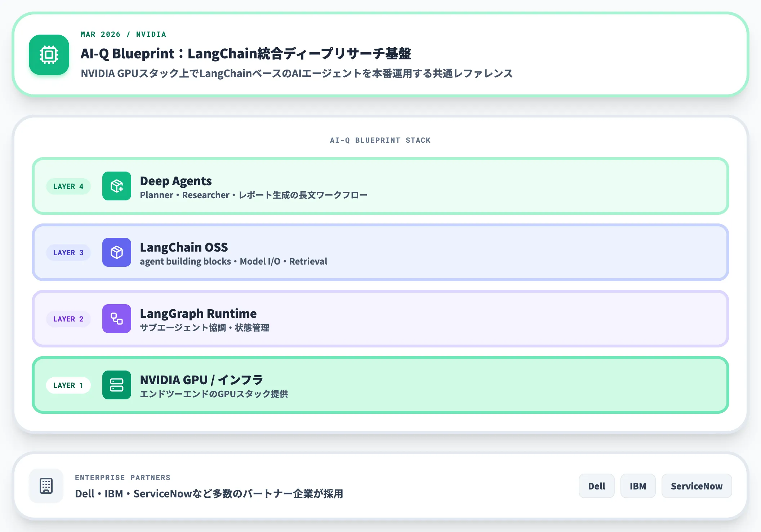The height and width of the screenshot is (532, 761).
Task: Click the Deep Agents layer title
Action: (176, 181)
